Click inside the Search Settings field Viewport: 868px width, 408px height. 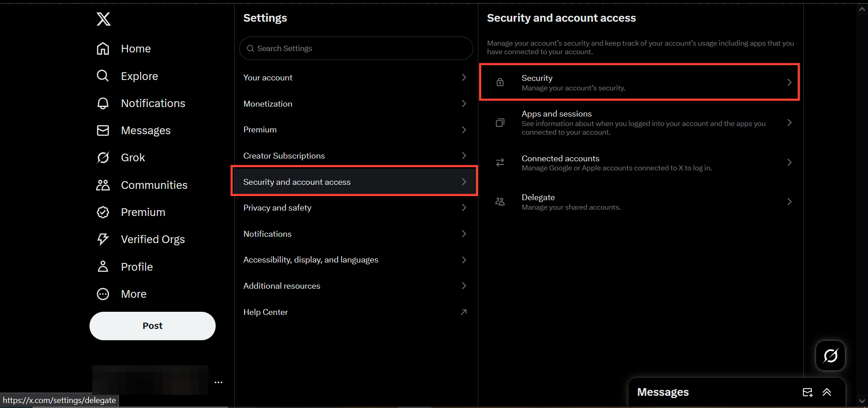(356, 48)
